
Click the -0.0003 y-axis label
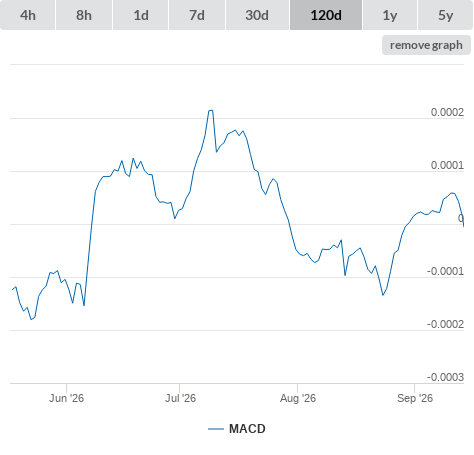(446, 377)
